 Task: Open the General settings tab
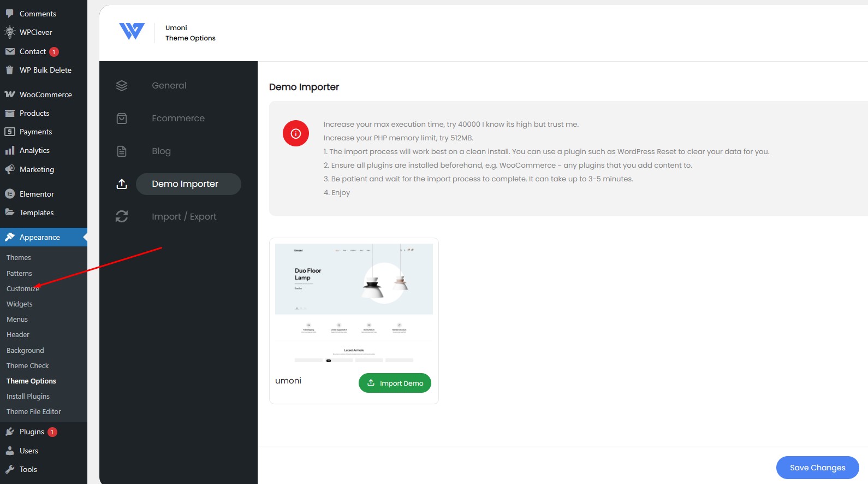coord(169,86)
